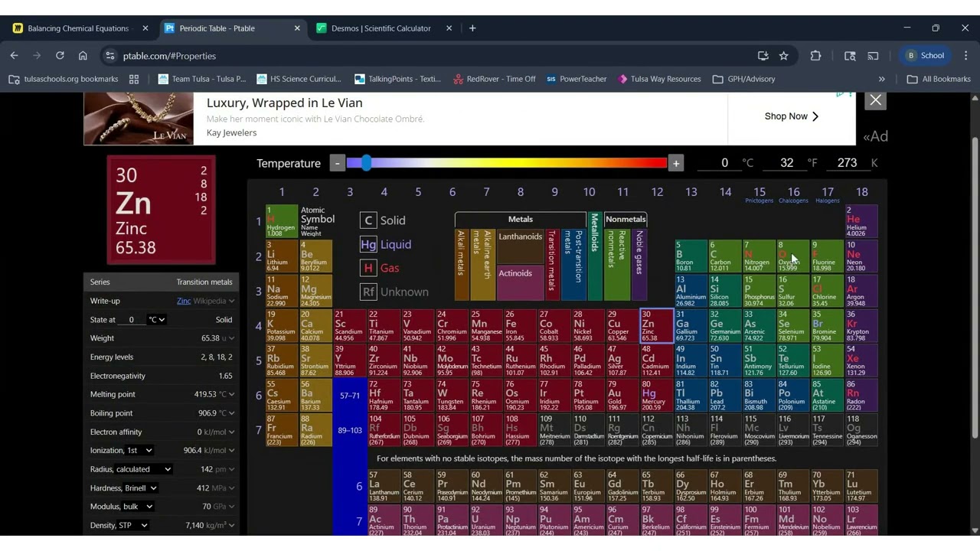Select the Bromine element tile
The image size is (980, 551).
click(x=827, y=326)
